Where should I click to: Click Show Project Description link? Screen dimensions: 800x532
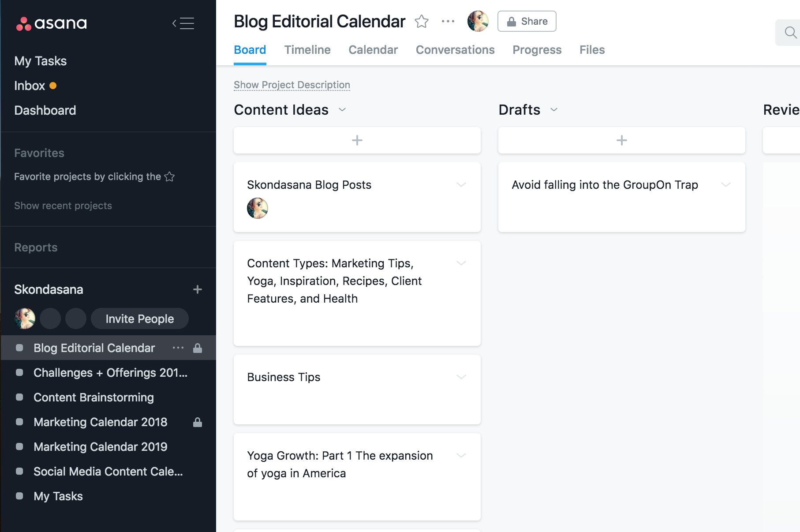(x=292, y=85)
